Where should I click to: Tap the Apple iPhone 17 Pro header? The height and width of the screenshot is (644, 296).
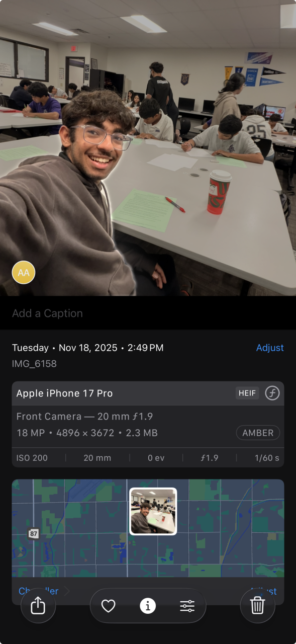click(x=64, y=393)
